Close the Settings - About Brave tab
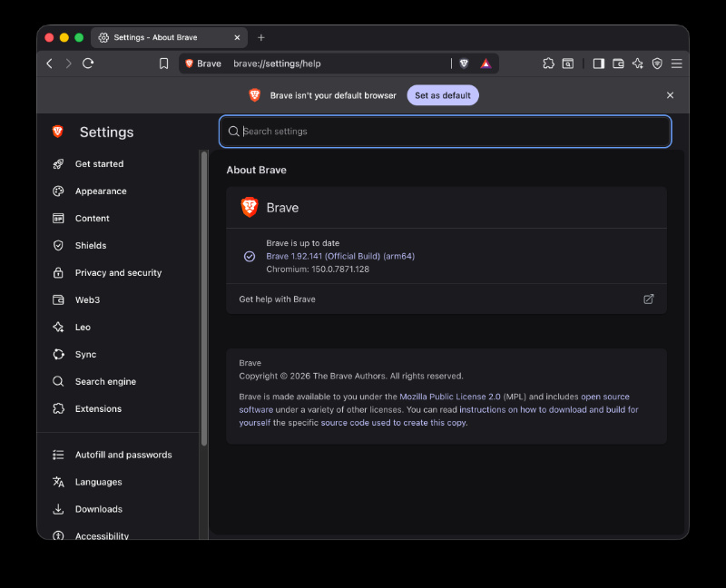726x588 pixels. [x=237, y=37]
